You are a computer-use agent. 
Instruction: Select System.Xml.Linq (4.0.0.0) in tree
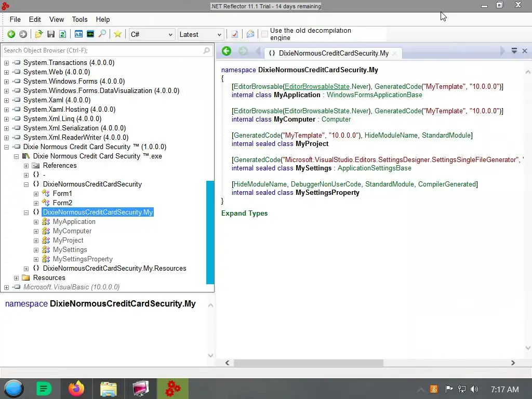coord(62,119)
